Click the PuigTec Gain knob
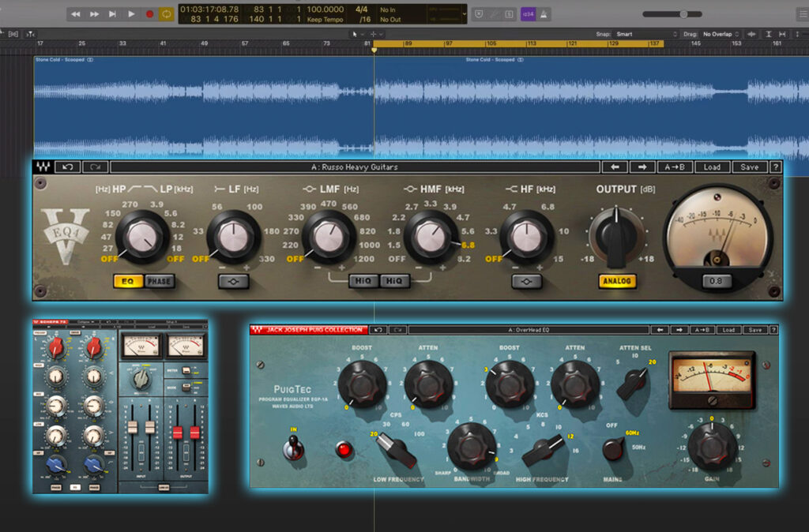The height and width of the screenshot is (532, 809). pos(712,447)
